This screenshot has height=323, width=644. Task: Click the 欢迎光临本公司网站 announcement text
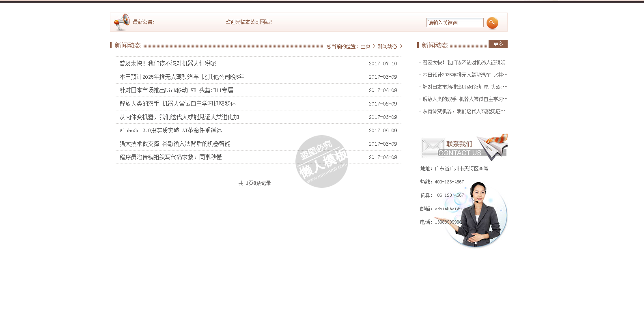click(x=249, y=22)
